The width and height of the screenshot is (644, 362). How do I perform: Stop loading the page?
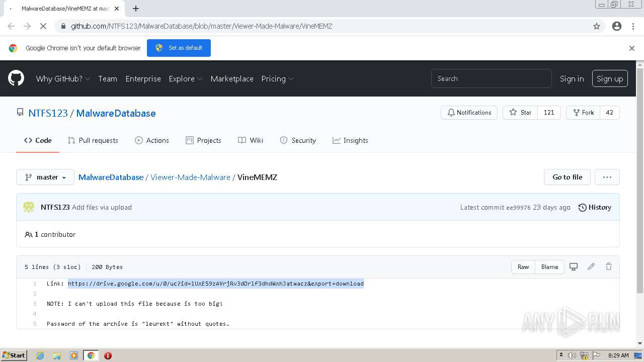coord(43,26)
